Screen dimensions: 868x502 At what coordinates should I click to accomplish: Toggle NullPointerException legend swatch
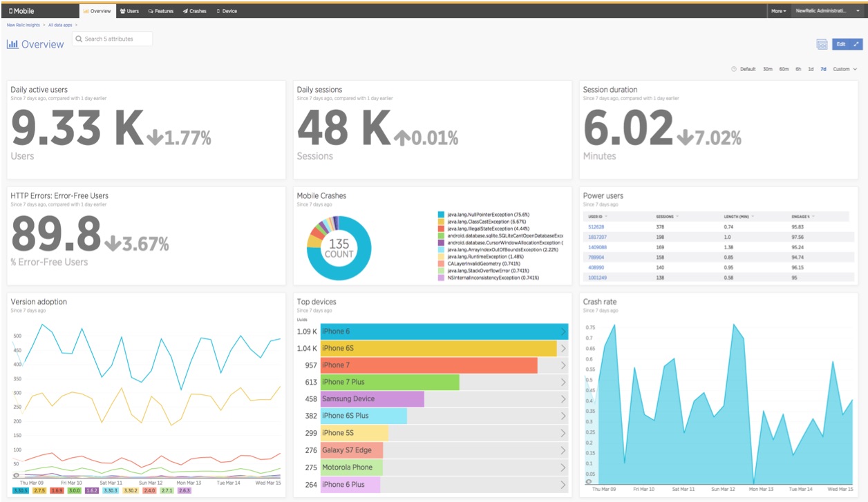441,215
